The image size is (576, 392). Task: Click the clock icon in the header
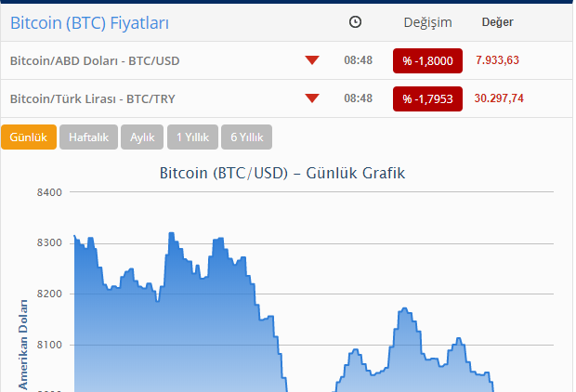[x=355, y=22]
